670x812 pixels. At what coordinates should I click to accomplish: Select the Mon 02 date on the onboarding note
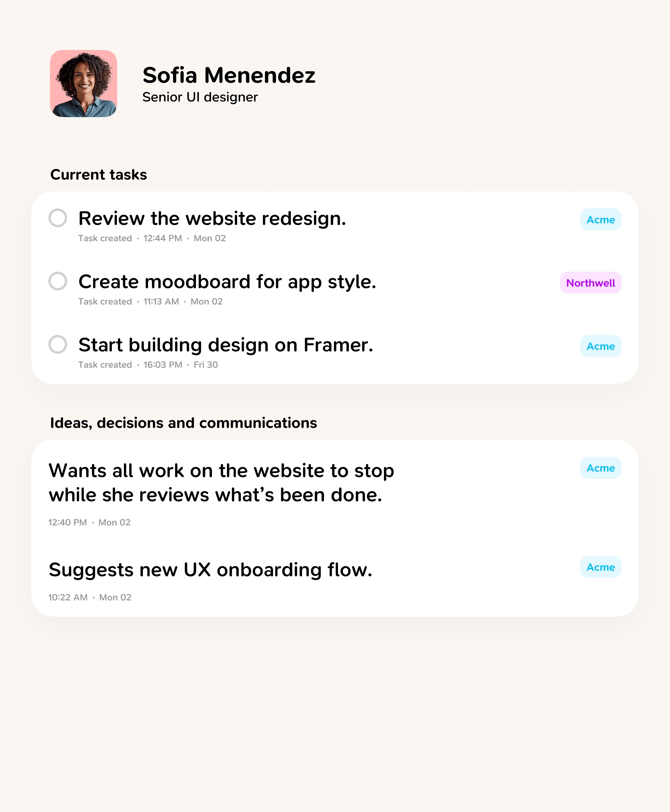coord(115,597)
